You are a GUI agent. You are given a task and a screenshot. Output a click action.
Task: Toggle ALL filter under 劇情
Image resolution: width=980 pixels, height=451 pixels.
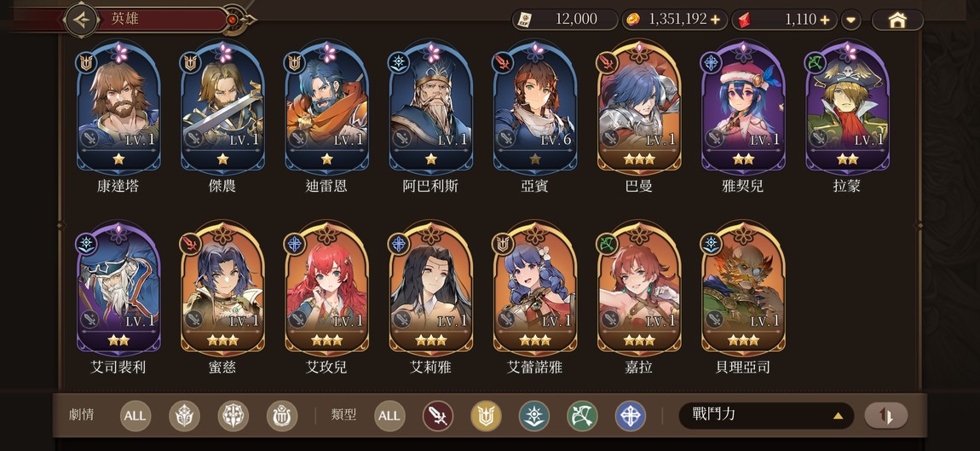(x=135, y=416)
